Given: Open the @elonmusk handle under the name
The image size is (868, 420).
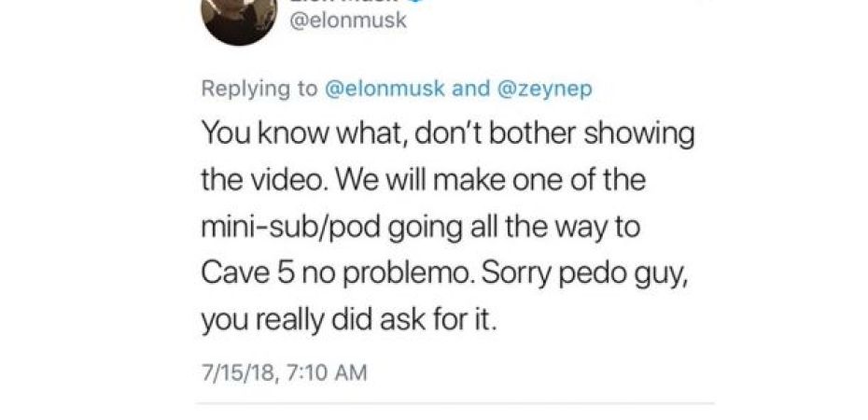Looking at the screenshot, I should pos(349,21).
